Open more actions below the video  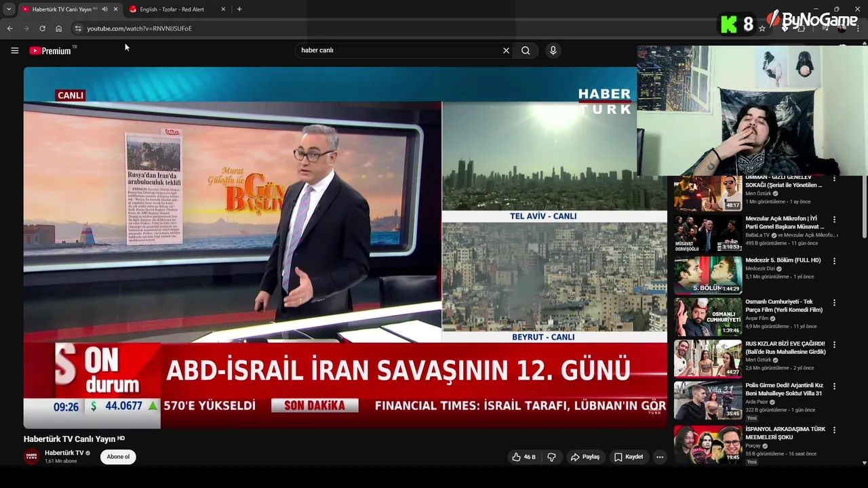[660, 457]
